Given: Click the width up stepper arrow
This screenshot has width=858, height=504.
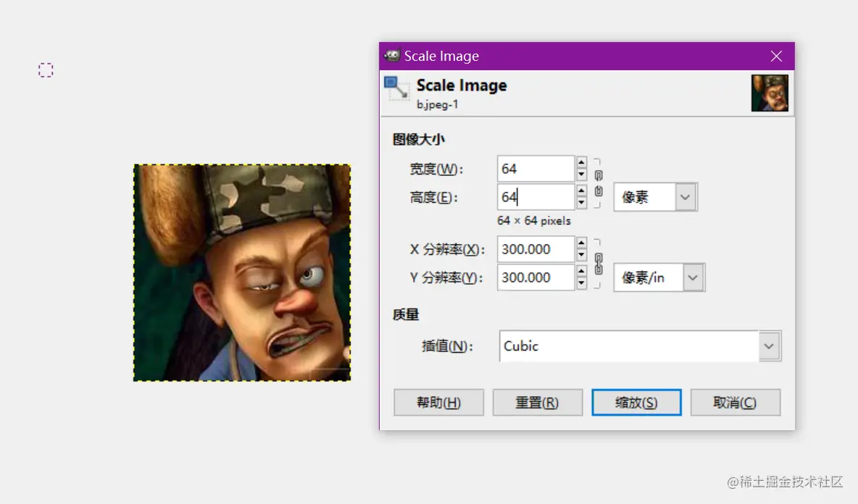Looking at the screenshot, I should click(580, 164).
